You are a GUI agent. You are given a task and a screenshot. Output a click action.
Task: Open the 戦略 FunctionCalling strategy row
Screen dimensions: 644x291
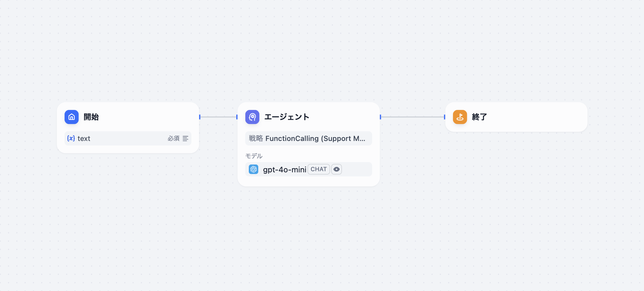(308, 138)
